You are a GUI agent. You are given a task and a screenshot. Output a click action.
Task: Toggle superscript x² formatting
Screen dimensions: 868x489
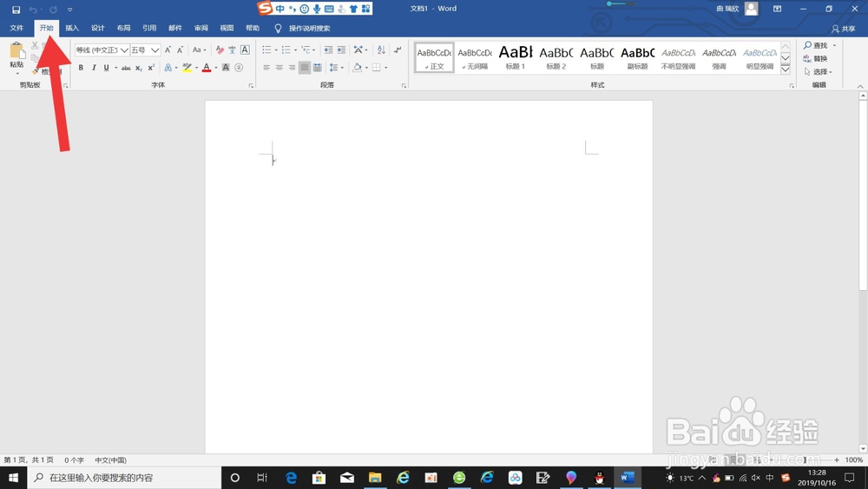(x=151, y=68)
